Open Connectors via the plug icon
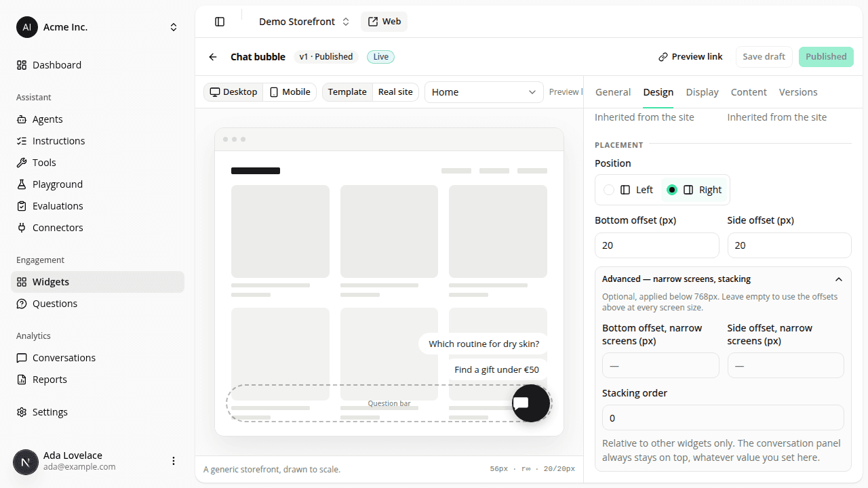 point(22,228)
